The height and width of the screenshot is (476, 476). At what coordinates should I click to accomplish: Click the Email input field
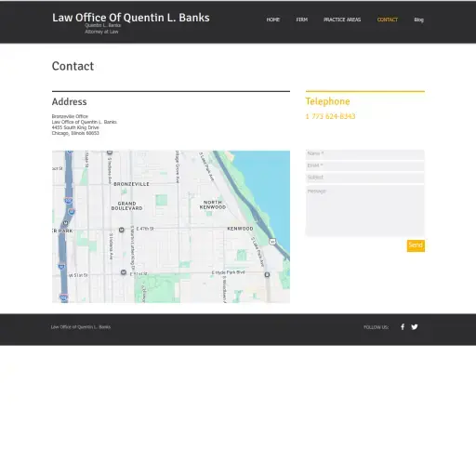(x=365, y=166)
